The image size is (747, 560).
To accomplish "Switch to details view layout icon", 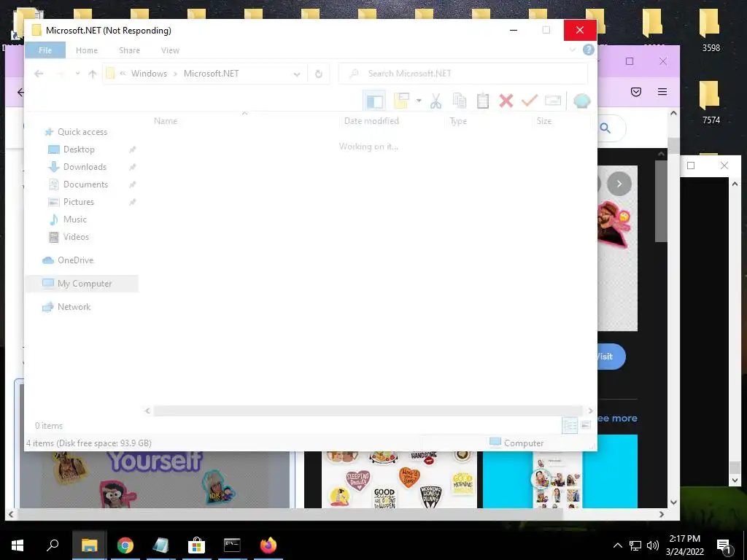I will 570,425.
